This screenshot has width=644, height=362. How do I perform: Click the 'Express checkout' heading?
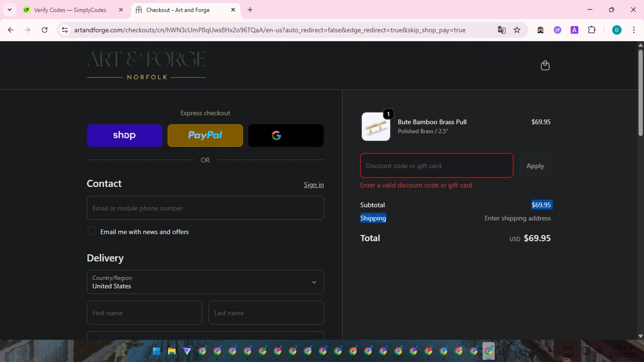click(x=205, y=113)
